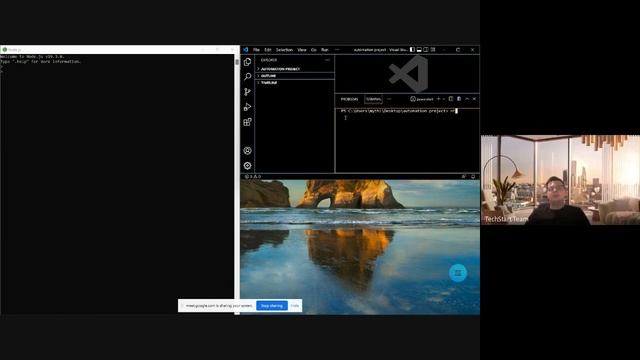The height and width of the screenshot is (360, 640).
Task: Open the Accounts menu in the activity bar
Action: pos(247,151)
